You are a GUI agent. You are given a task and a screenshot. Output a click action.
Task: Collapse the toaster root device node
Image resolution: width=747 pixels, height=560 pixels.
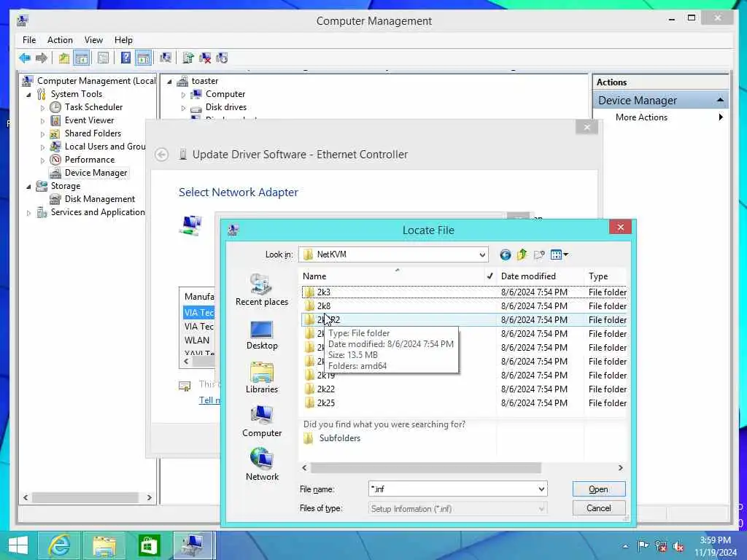tap(169, 82)
